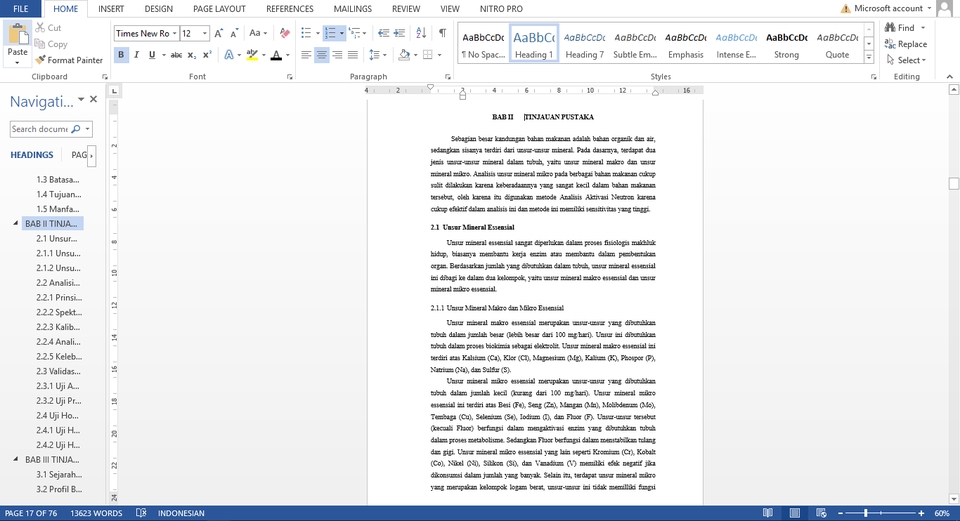Click the zoom in plus button
The height and width of the screenshot is (521, 960).
[x=921, y=513]
